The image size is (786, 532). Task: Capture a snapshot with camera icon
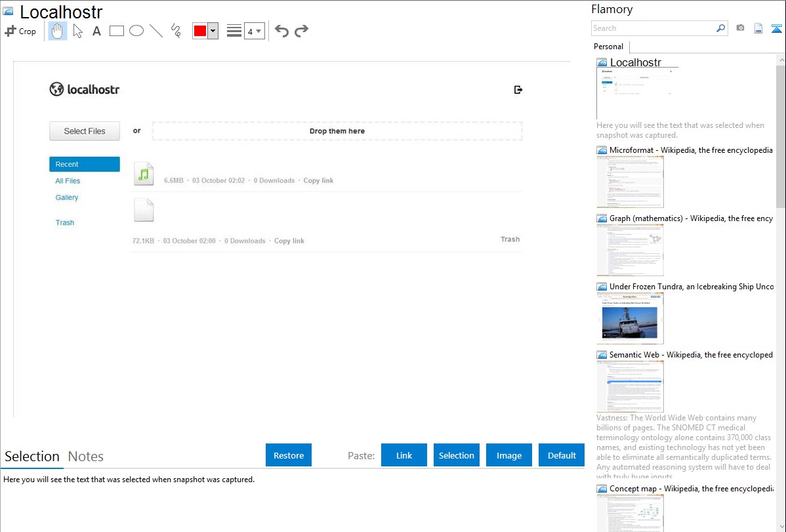click(740, 28)
